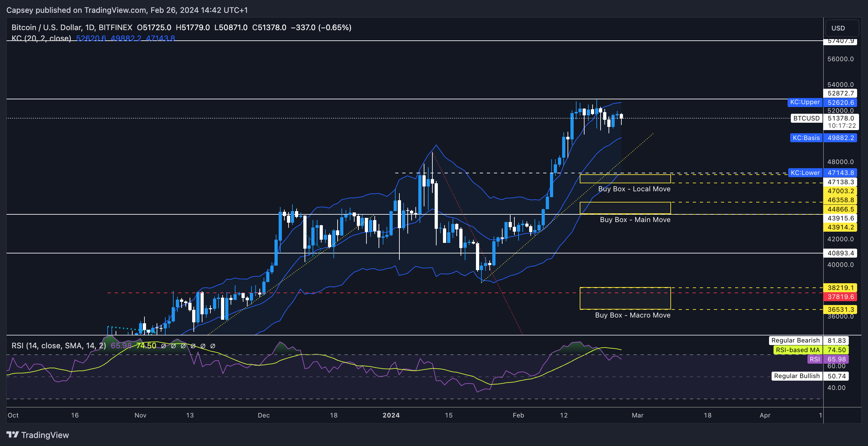The height and width of the screenshot is (446, 868).
Task: Select the KC (20, 2, close) indicator legend
Action: point(41,38)
